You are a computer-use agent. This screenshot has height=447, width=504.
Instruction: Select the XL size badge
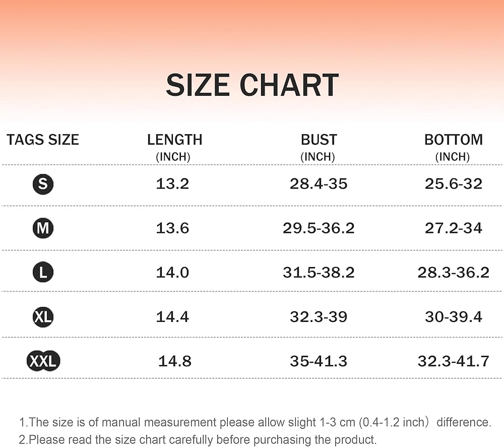[x=43, y=317]
